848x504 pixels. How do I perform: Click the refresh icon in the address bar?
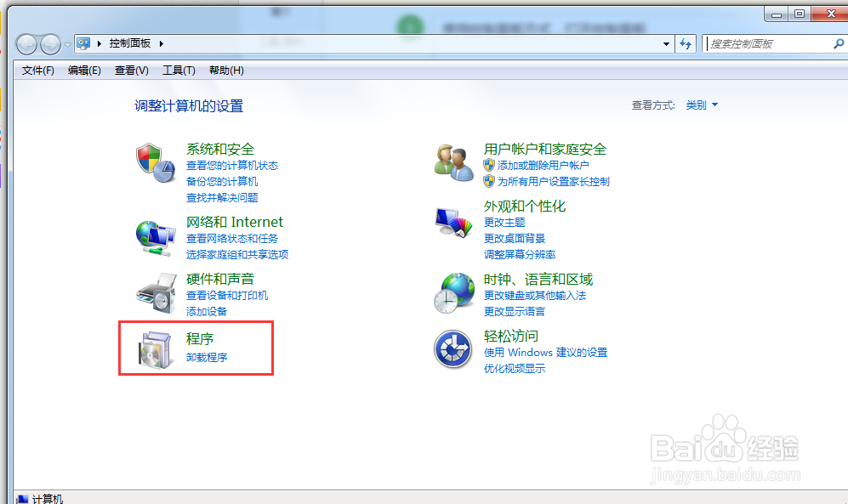(686, 43)
